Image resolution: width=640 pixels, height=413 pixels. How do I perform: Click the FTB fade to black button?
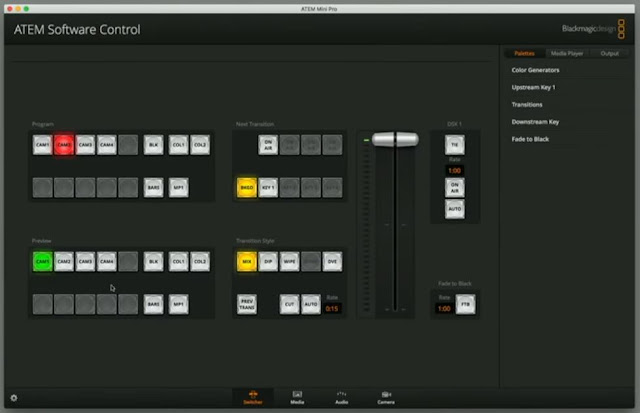[x=465, y=304]
